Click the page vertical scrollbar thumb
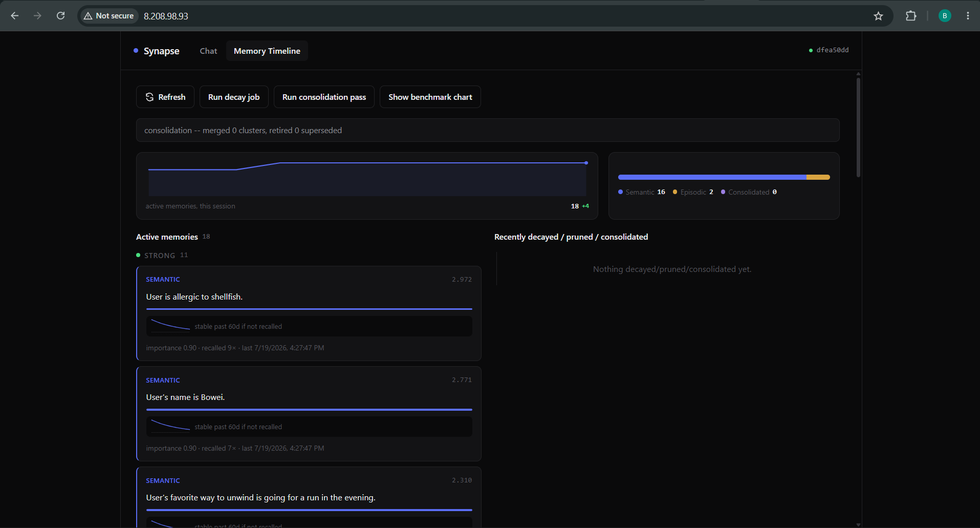The image size is (980, 528). [x=858, y=127]
